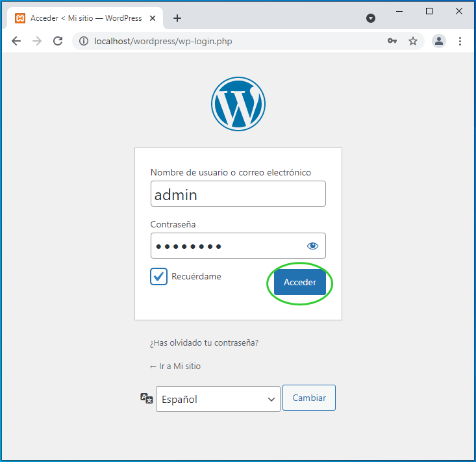Follow the Ir a Mi sitio link
476x462 pixels.
tap(175, 366)
